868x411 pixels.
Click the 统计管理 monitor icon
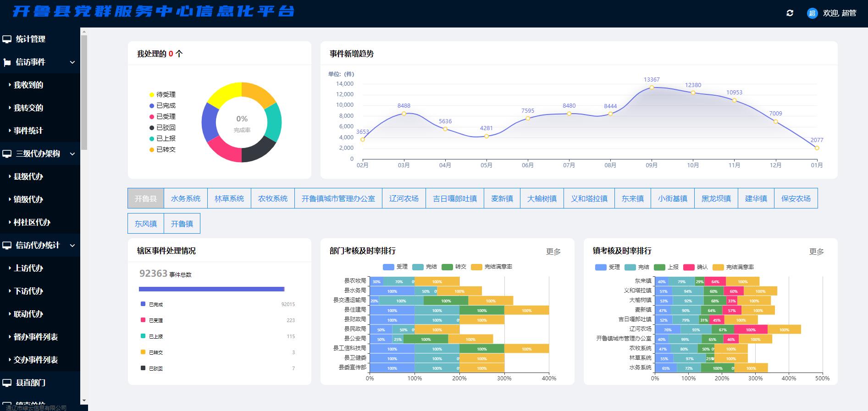pyautogui.click(x=7, y=39)
